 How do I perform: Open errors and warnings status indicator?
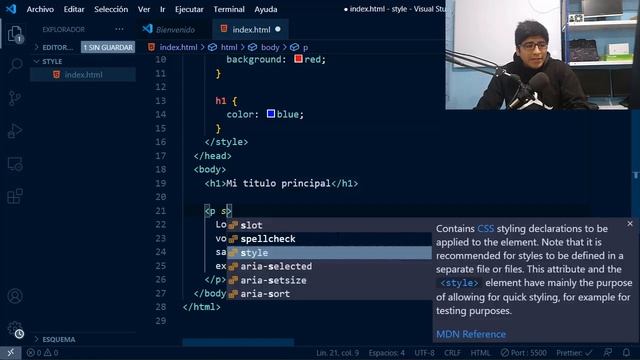coord(42,353)
